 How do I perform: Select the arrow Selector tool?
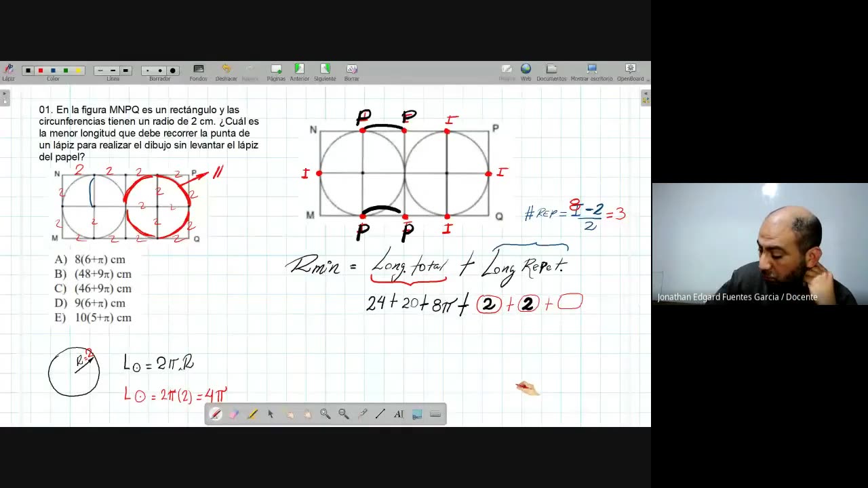click(271, 414)
